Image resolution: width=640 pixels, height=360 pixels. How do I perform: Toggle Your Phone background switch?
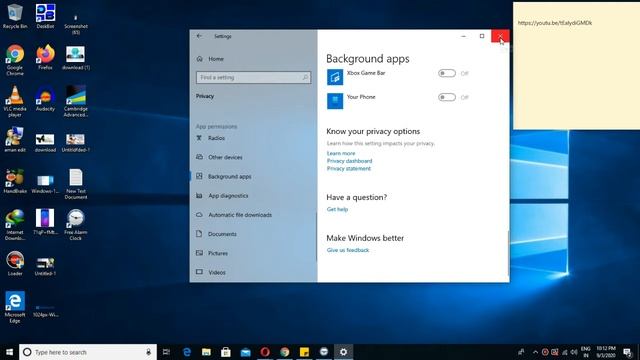click(447, 97)
